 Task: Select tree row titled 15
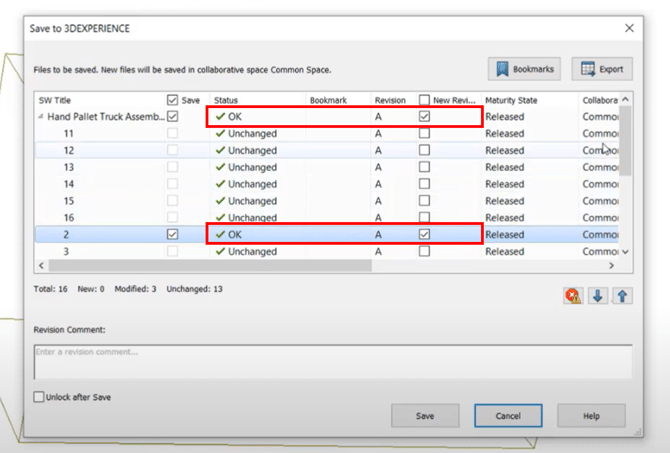[69, 201]
